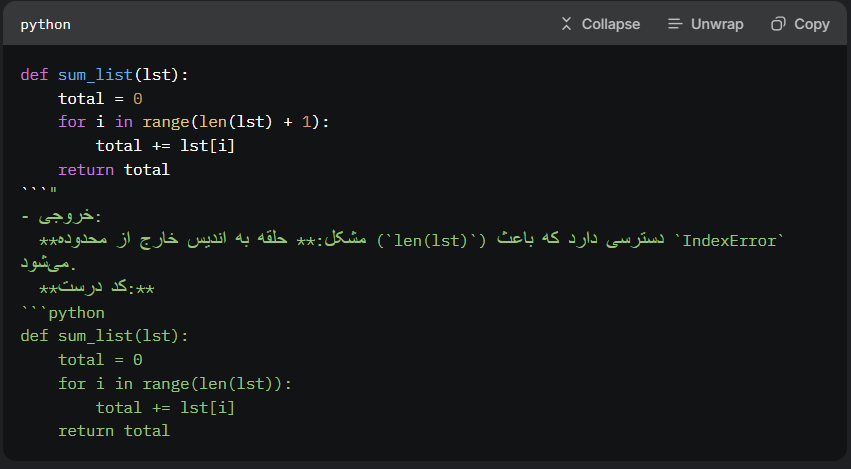Copy the code using the Copy label
Viewport: 851px width, 469px height.
[x=812, y=24]
